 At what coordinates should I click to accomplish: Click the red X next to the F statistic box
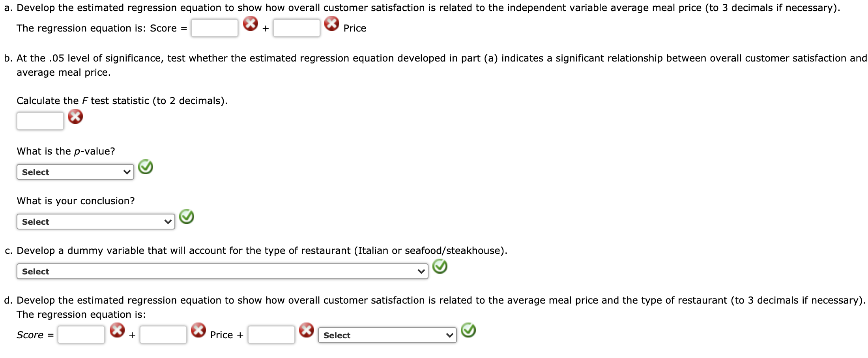[x=76, y=117]
